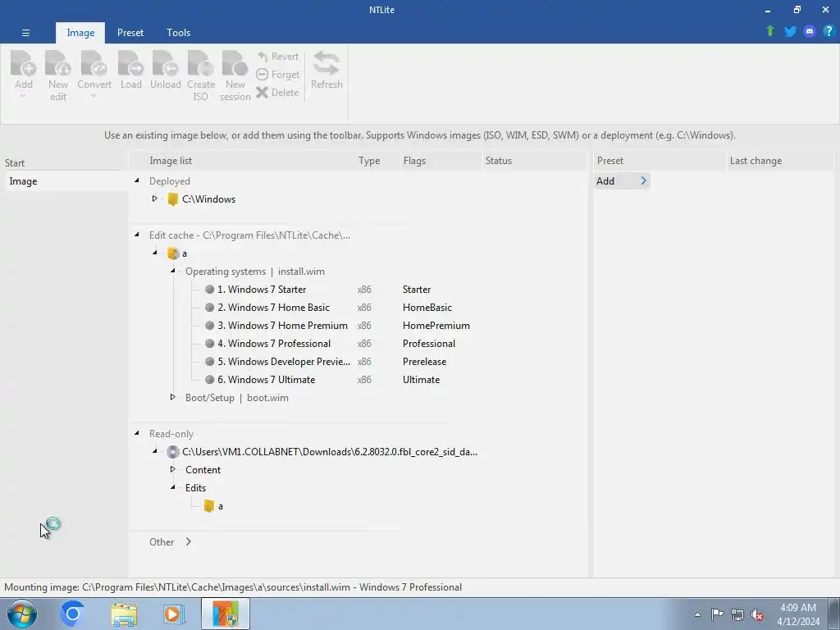
Task: Select Windows Developer Preview edition
Action: pos(283,362)
